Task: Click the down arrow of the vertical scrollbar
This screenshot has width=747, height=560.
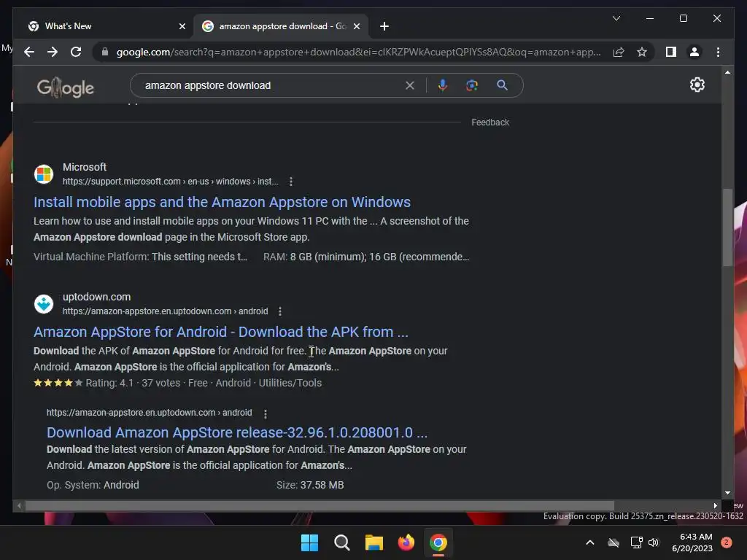Action: click(x=727, y=493)
